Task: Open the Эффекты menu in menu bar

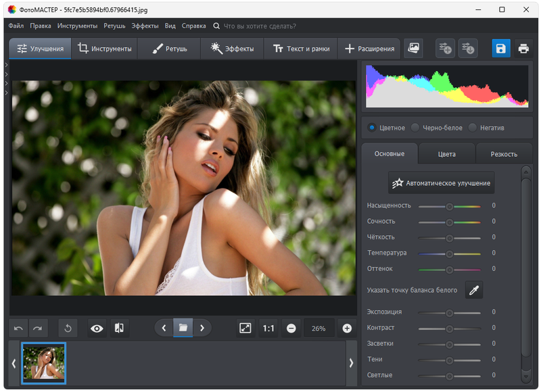Action: click(x=145, y=26)
